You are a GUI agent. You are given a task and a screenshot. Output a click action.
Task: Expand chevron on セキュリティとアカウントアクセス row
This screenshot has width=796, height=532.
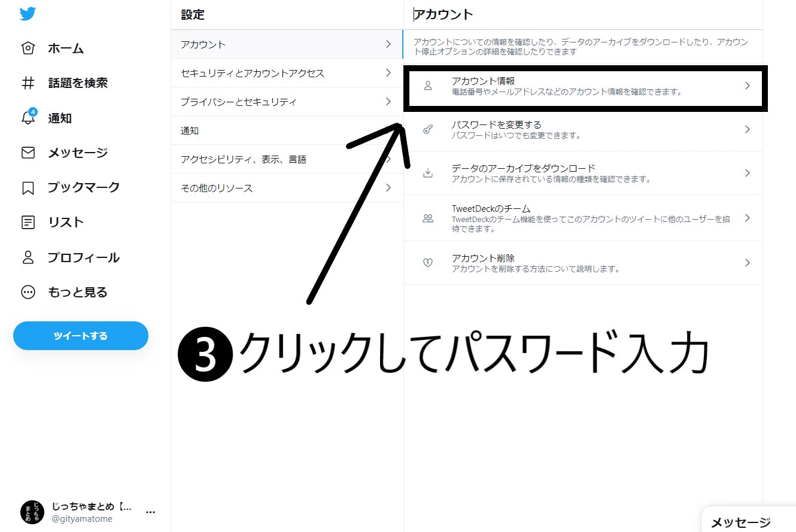[388, 73]
